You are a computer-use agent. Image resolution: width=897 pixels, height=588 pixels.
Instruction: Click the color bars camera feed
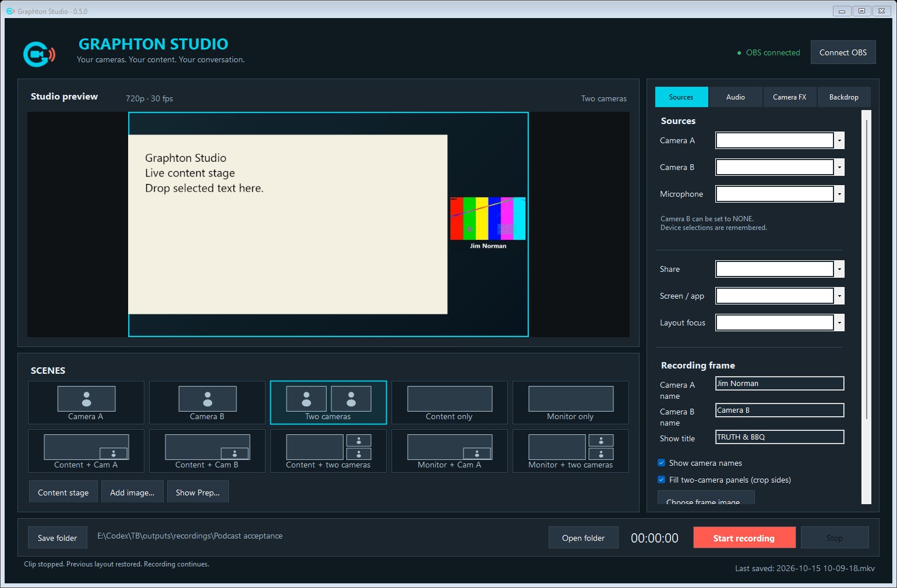(488, 218)
